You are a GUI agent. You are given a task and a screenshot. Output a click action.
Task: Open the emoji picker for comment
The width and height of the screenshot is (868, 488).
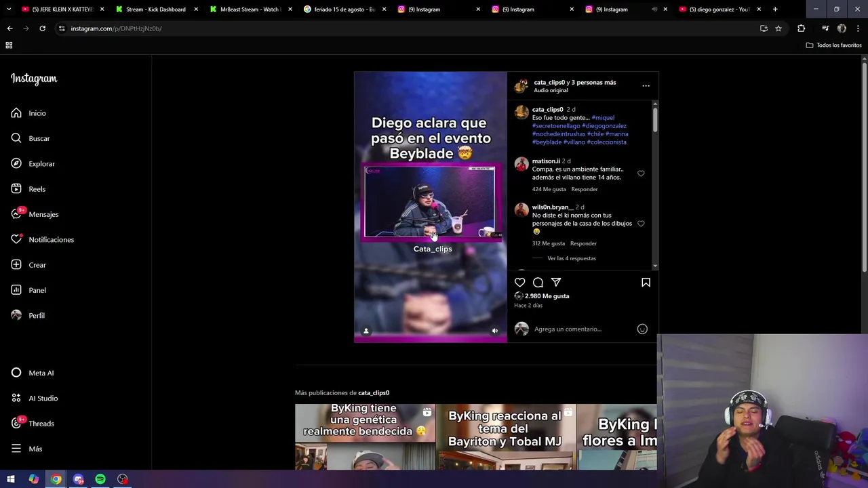tap(642, 329)
